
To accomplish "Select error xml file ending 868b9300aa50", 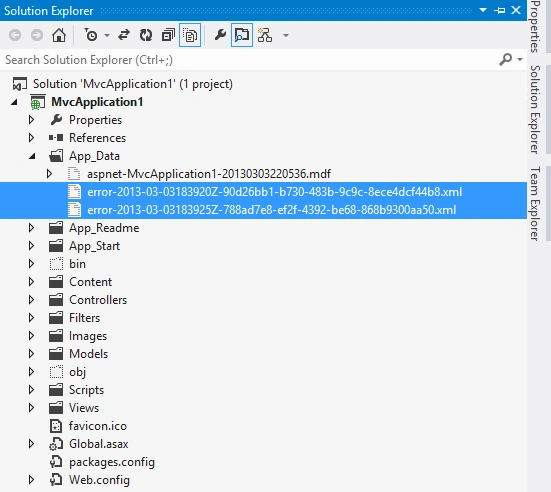I will tap(271, 210).
